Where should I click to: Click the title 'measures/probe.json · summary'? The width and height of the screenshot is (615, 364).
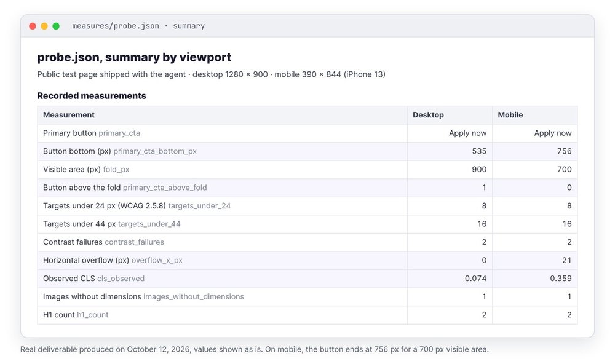pos(138,26)
